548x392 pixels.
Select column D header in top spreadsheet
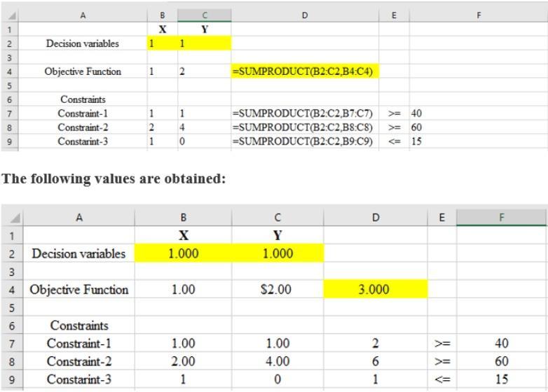(x=305, y=15)
